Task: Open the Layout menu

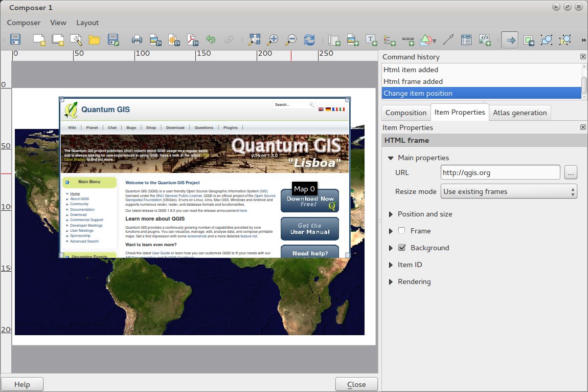Action: (x=87, y=23)
